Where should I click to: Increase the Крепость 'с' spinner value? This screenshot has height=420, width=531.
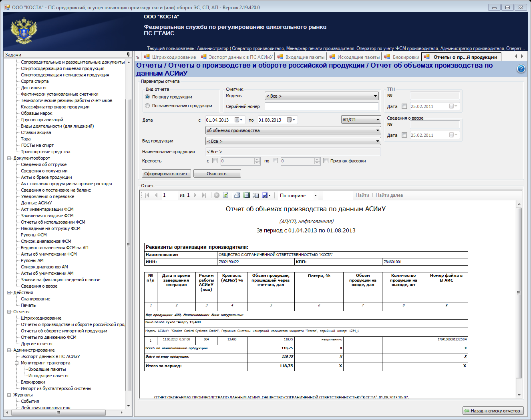click(257, 159)
